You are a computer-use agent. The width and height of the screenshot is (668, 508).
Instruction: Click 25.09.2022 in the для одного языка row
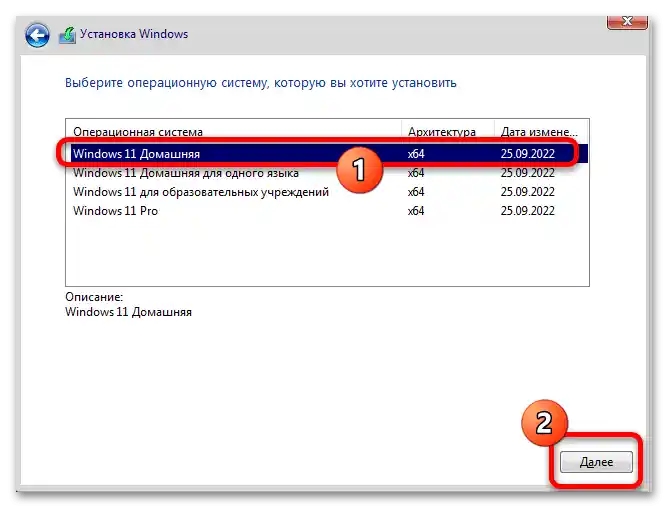527,173
